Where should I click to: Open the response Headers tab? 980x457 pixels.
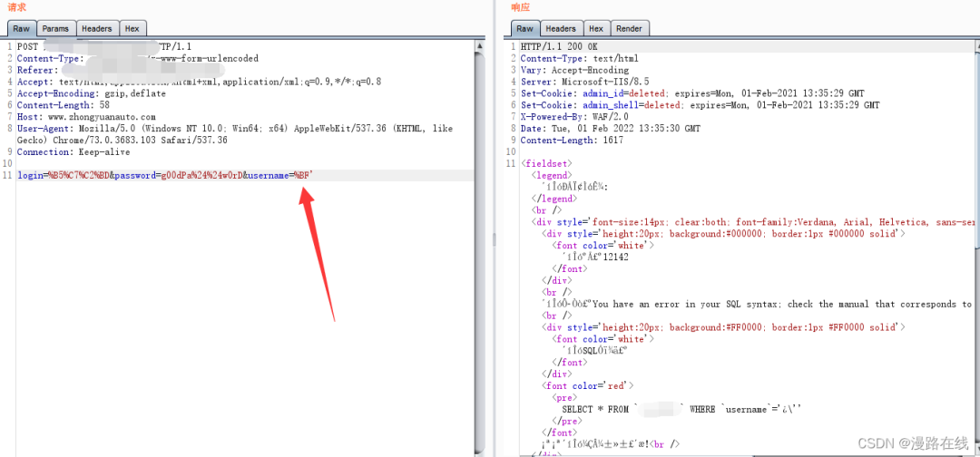coord(561,29)
